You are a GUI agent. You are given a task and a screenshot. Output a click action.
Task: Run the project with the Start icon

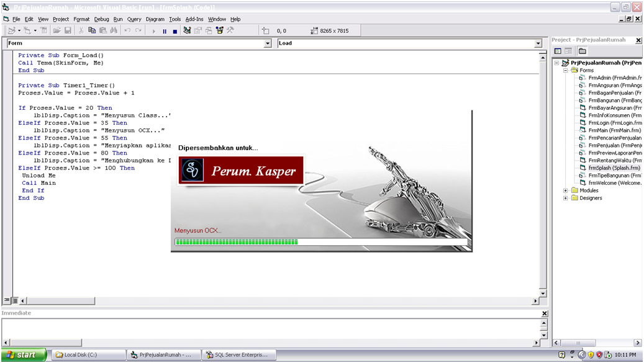coord(153,30)
